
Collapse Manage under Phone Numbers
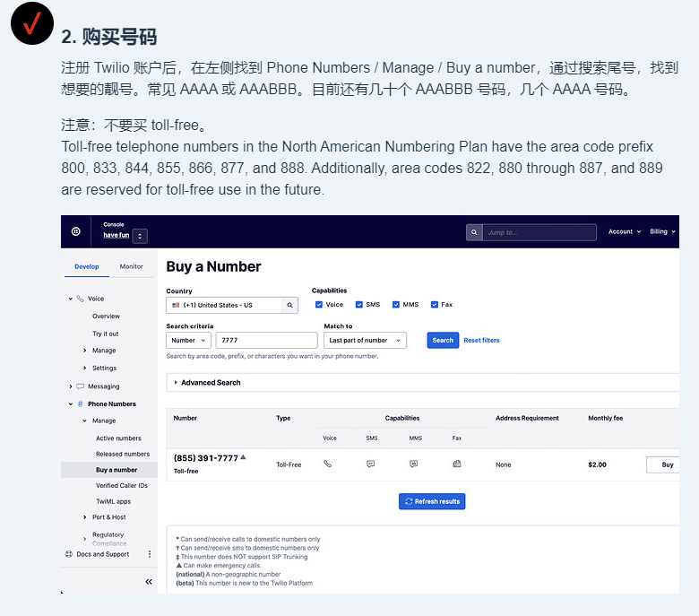[85, 421]
